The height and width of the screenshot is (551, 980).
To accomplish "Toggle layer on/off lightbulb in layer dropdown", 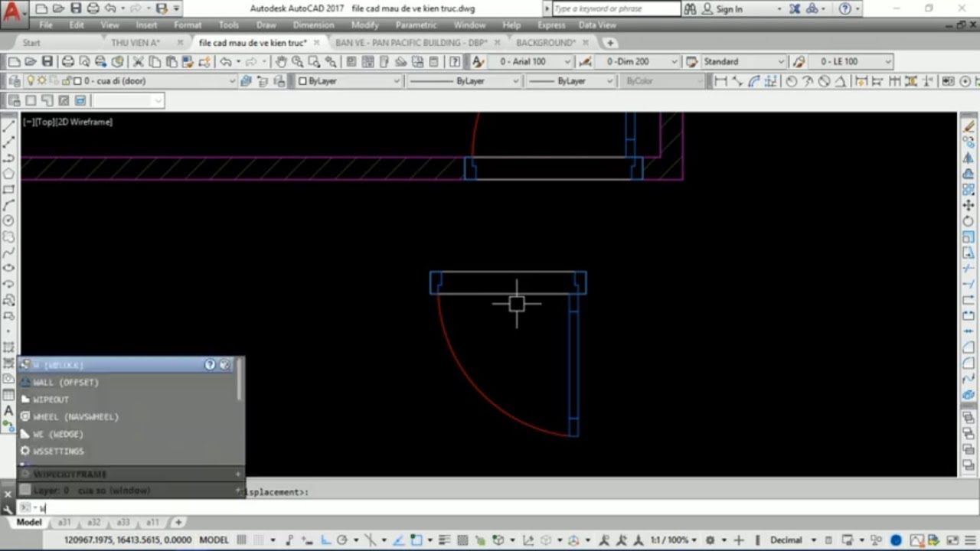I will 31,81.
